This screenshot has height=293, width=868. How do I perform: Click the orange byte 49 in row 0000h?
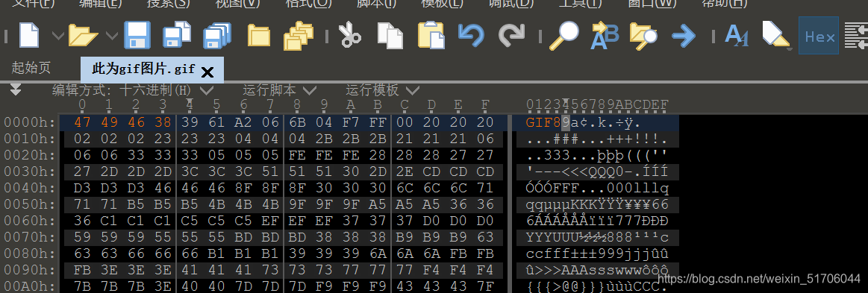[109, 122]
